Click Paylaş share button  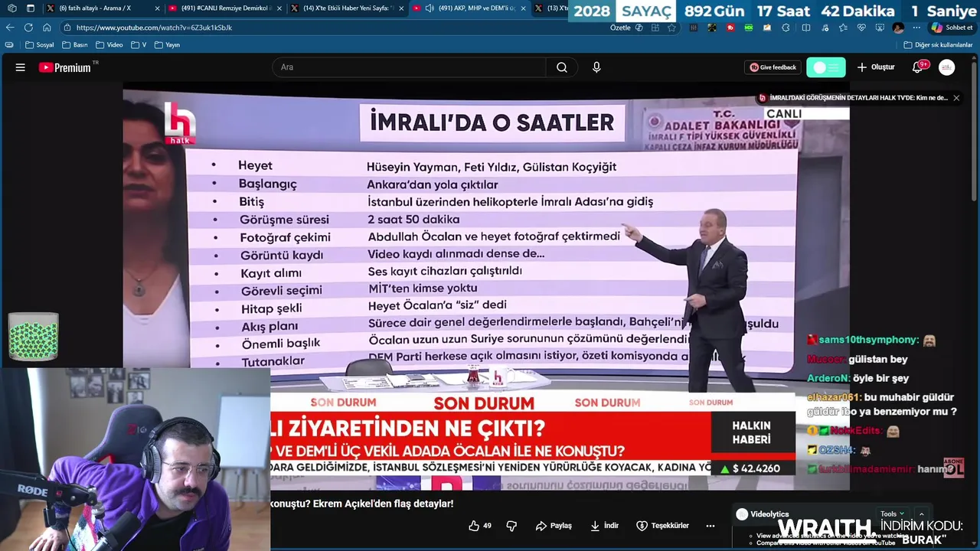554,526
